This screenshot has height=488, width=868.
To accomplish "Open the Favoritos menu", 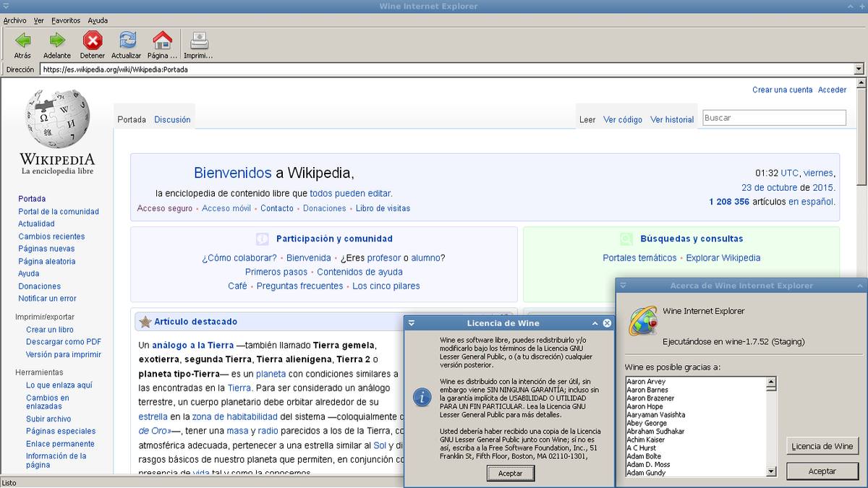I will coord(66,20).
